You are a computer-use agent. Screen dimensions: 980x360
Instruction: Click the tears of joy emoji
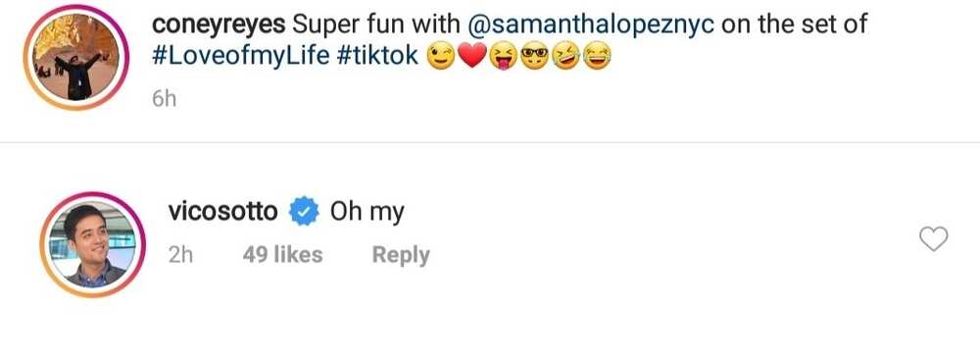(597, 58)
